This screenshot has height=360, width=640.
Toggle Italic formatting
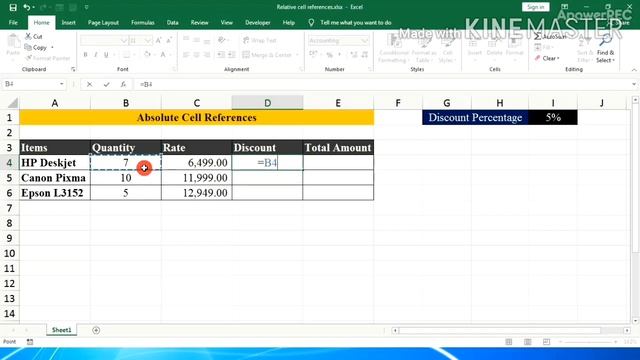pyautogui.click(x=96, y=55)
